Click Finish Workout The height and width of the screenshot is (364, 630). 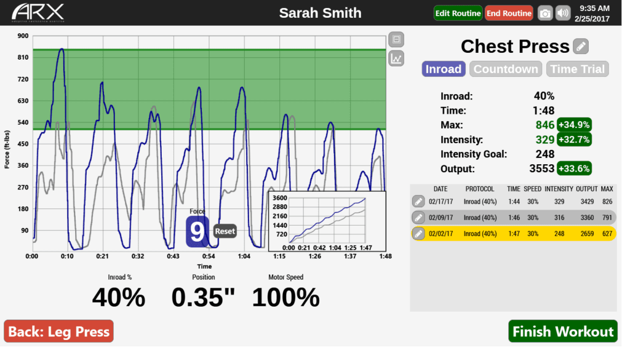pos(562,331)
